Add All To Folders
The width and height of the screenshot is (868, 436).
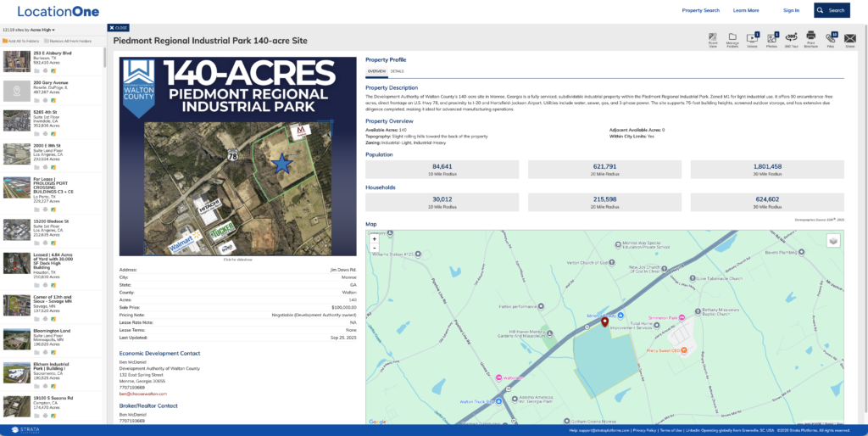pos(22,41)
